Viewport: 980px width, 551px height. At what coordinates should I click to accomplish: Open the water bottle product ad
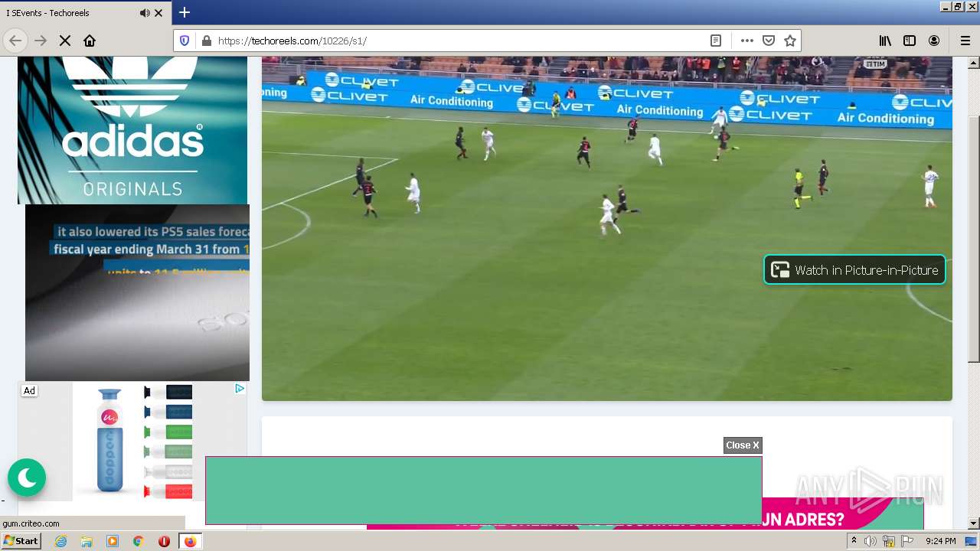[x=132, y=442]
